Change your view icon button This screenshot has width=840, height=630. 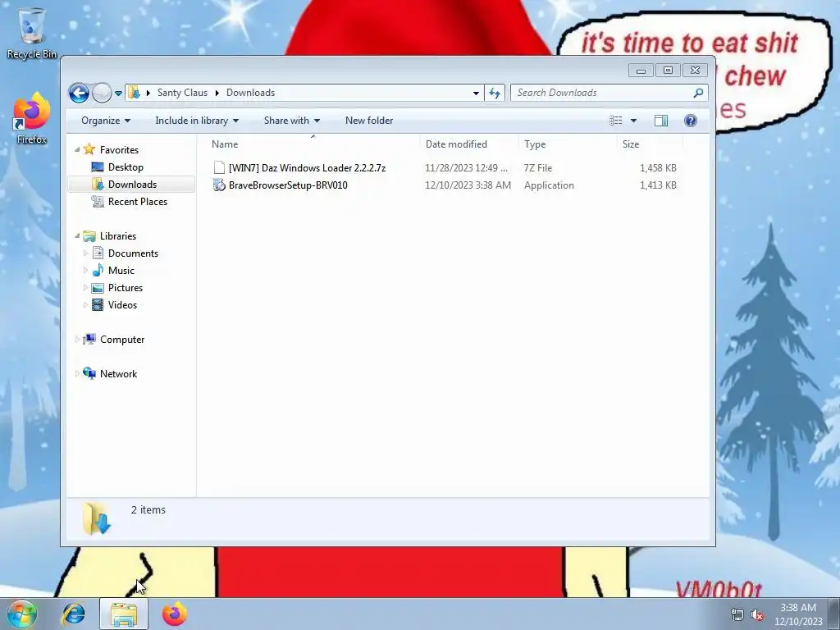[616, 121]
